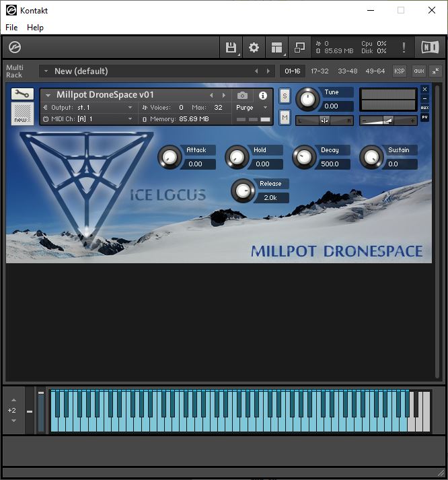
Task: Toggle the KSP script editor button
Action: (x=400, y=71)
